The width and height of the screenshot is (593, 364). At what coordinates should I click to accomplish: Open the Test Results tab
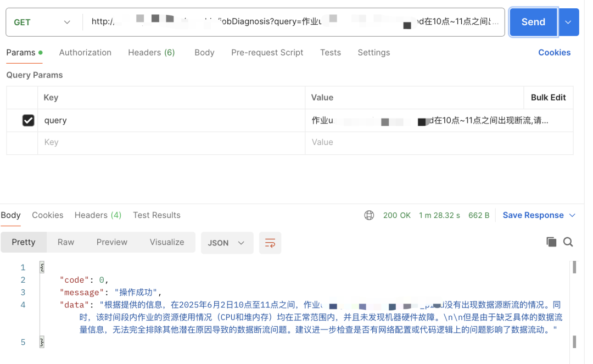[x=156, y=215]
